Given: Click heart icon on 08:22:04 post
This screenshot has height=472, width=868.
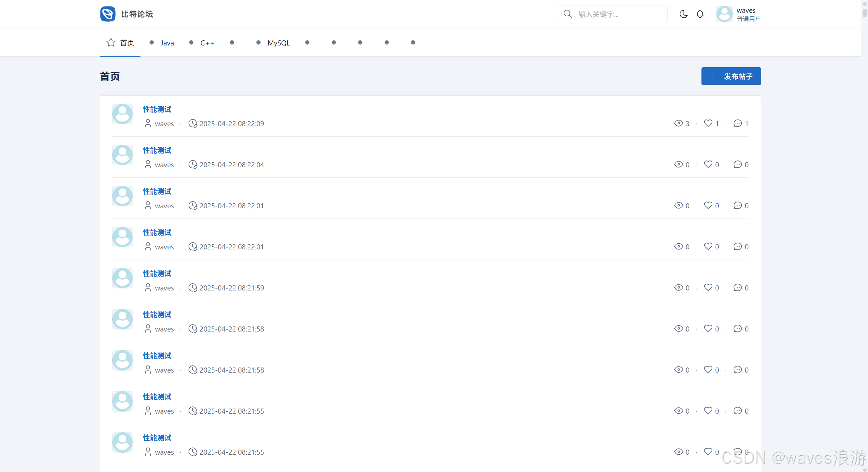Looking at the screenshot, I should [708, 164].
